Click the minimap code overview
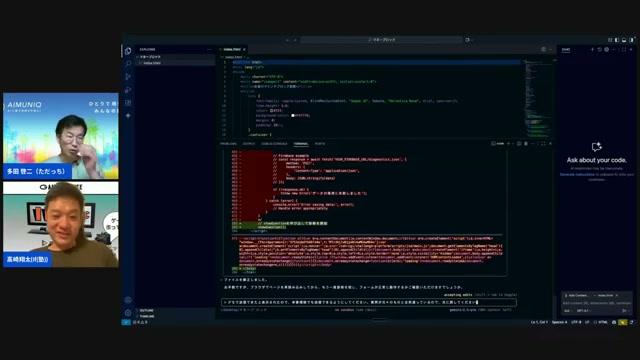The height and width of the screenshot is (360, 640). [537, 98]
